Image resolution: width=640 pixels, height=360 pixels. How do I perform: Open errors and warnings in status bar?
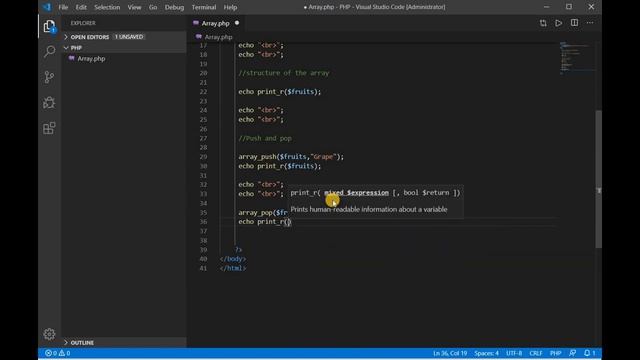tap(58, 353)
